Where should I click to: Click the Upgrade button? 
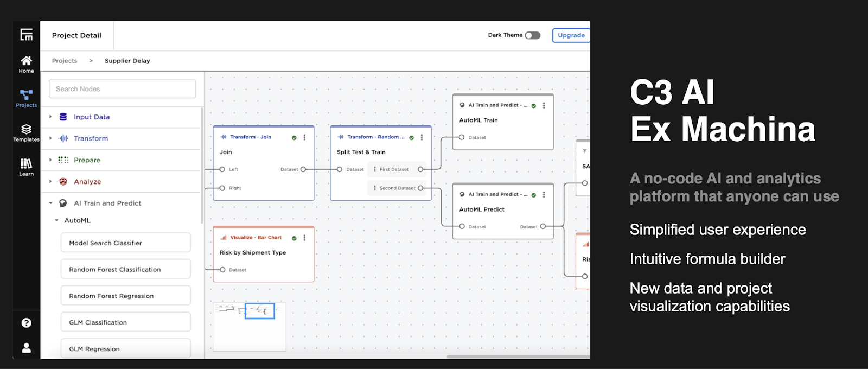571,35
